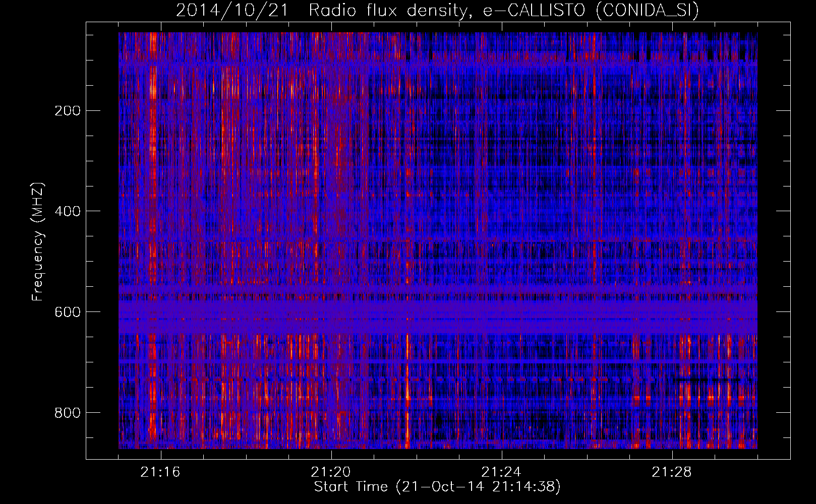Click the 'Frequency (MHZ)' axis label
Image resolution: width=816 pixels, height=504 pixels.
(x=38, y=242)
